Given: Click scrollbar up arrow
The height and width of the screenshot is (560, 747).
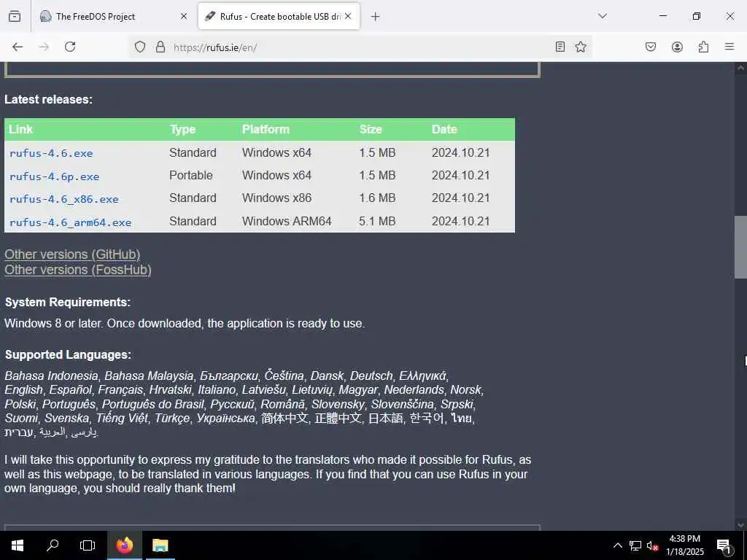Looking at the screenshot, I should 740,68.
